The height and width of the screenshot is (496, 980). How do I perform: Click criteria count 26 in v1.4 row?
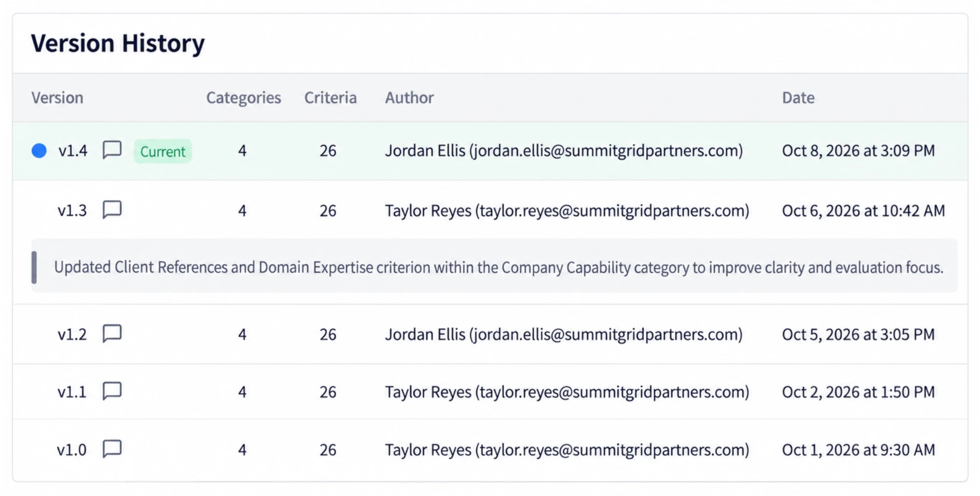point(328,150)
